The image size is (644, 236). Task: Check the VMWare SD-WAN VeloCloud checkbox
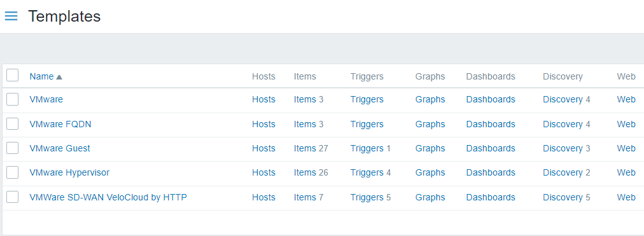[x=12, y=197]
